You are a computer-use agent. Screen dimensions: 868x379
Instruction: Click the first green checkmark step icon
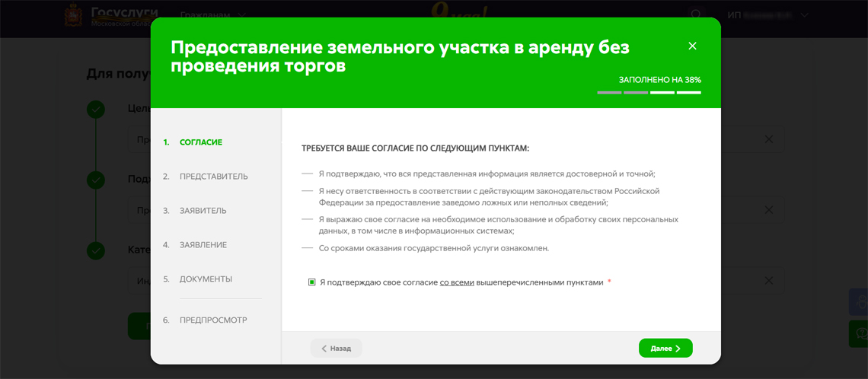(x=96, y=110)
